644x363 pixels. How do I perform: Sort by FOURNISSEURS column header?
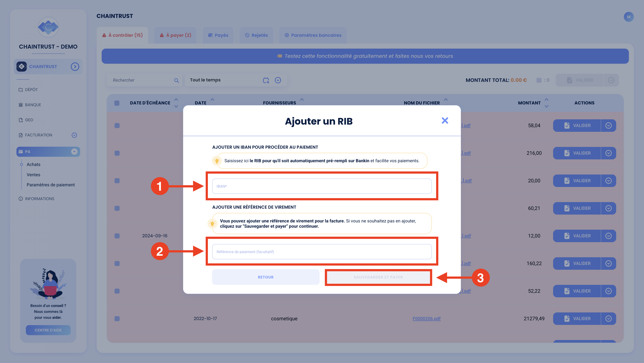click(x=279, y=103)
